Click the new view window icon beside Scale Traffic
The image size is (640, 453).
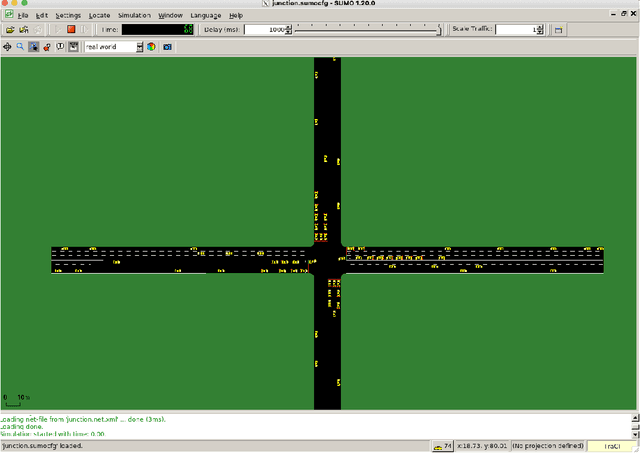559,30
